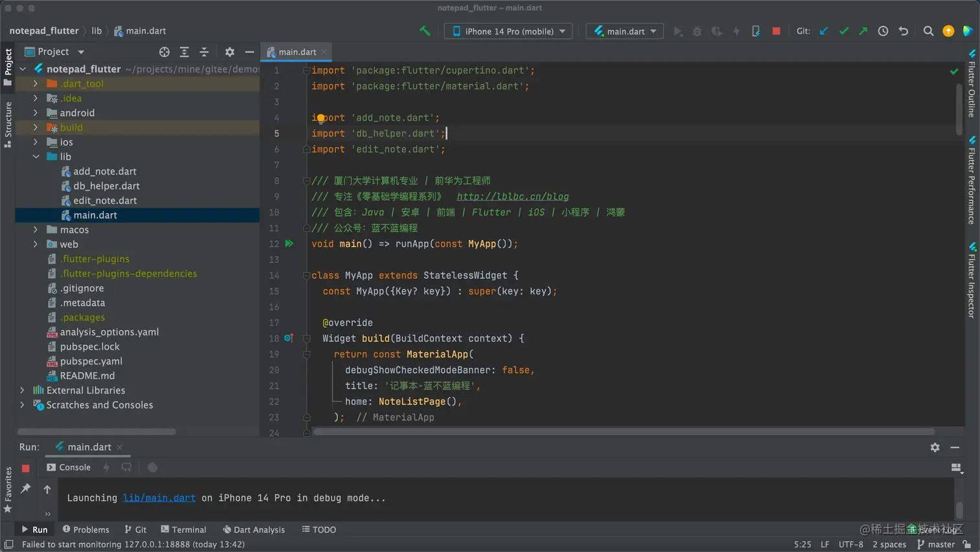The width and height of the screenshot is (980, 552).
Task: Select the main.dart editor tab
Action: 297,52
